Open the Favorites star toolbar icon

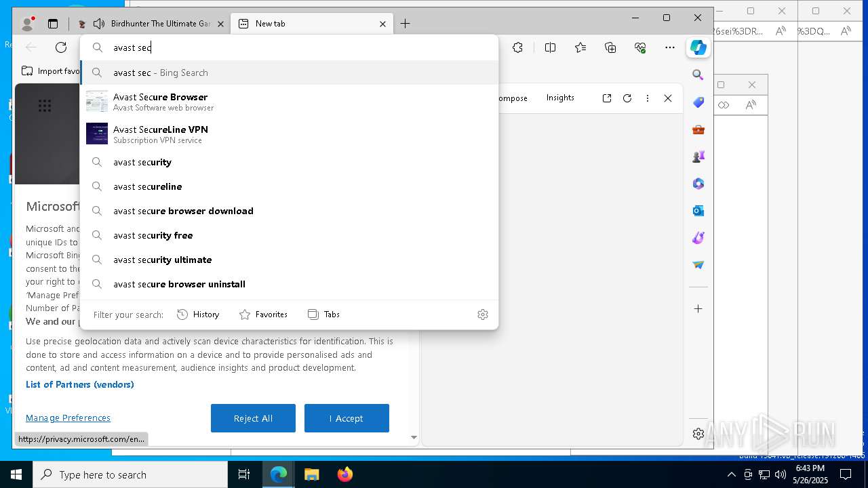pos(580,47)
